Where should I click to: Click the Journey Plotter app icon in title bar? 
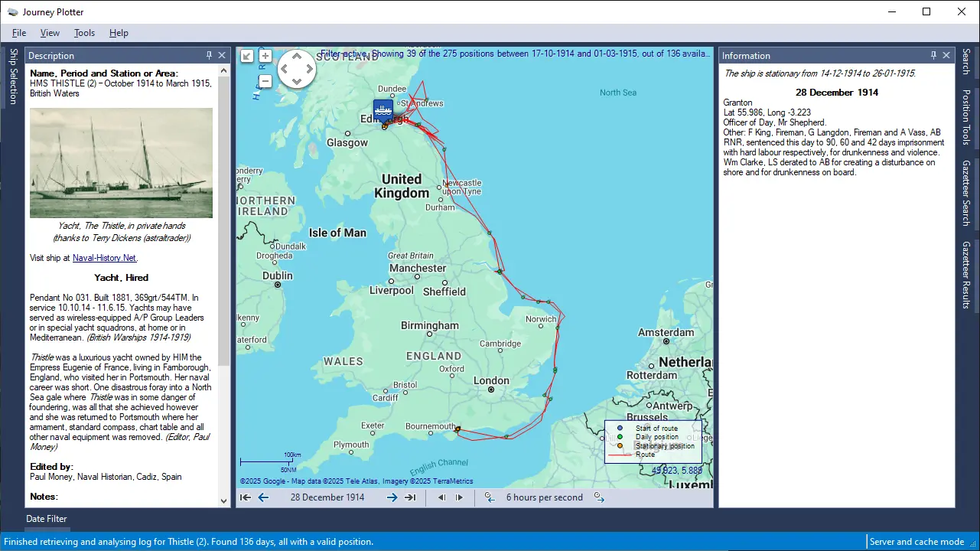coord(13,12)
